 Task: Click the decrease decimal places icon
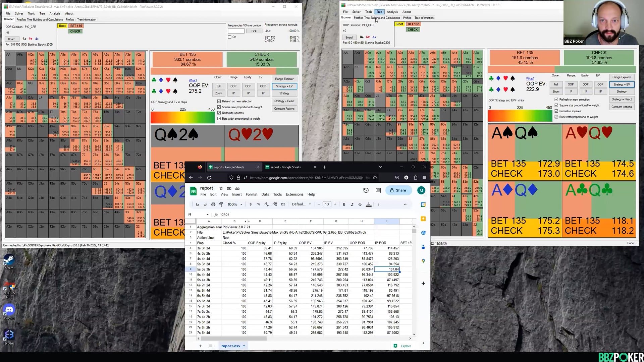(x=266, y=204)
